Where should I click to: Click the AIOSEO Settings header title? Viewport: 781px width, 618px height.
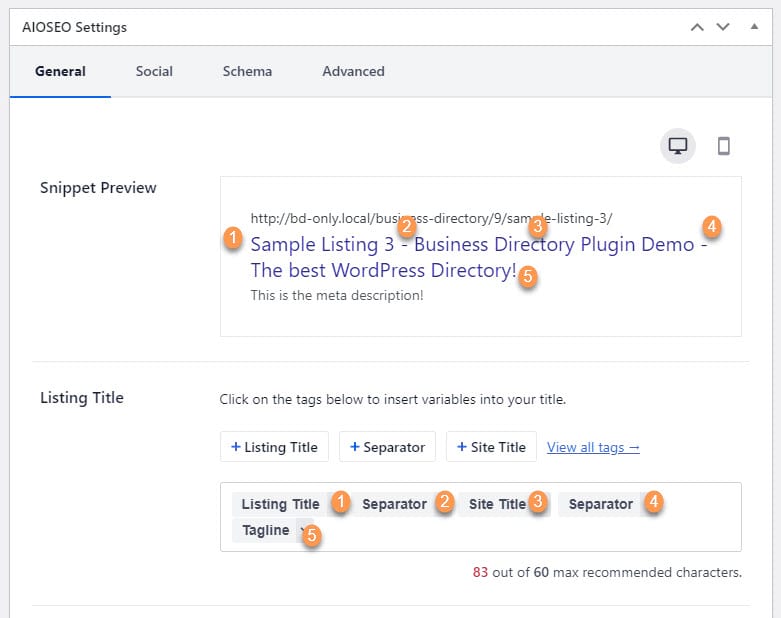click(x=74, y=27)
